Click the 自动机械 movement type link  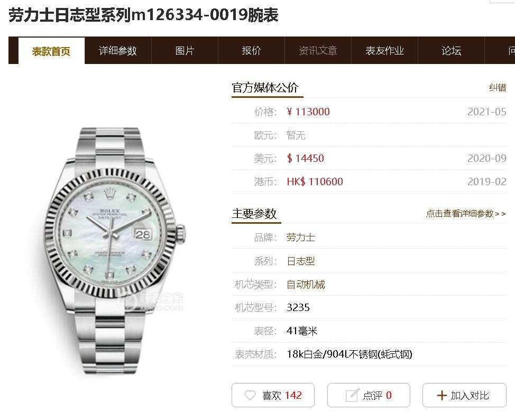coord(306,284)
